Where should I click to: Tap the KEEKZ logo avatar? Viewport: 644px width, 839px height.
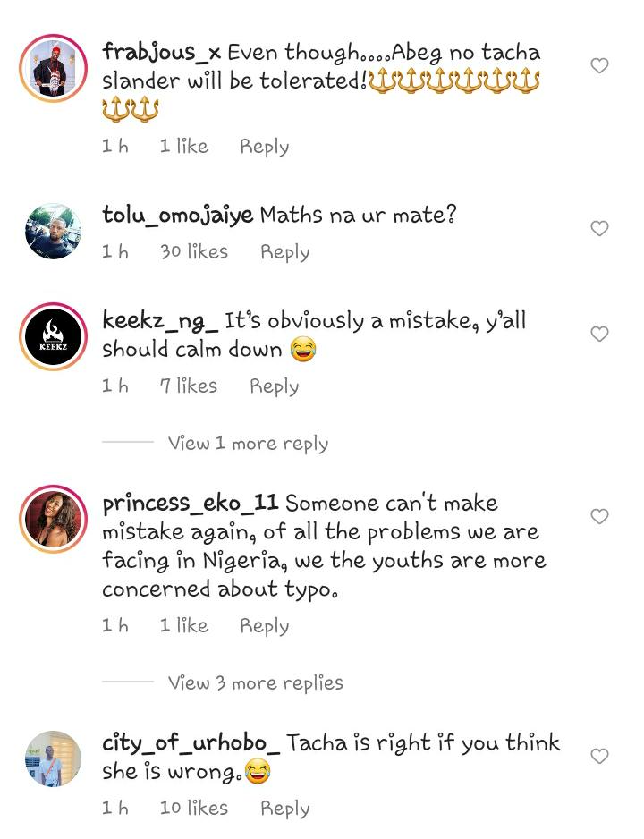coord(54,336)
